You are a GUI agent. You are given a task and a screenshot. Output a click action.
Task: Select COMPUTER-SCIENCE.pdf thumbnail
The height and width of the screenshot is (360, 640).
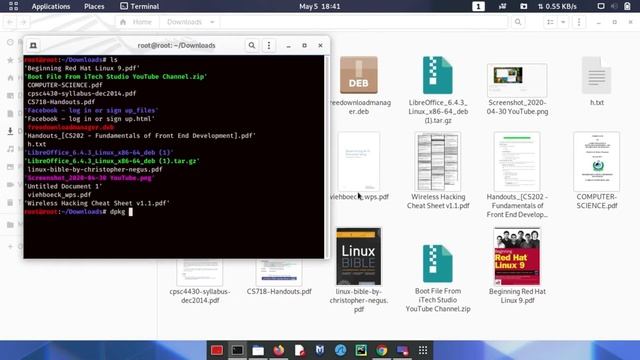597,162
